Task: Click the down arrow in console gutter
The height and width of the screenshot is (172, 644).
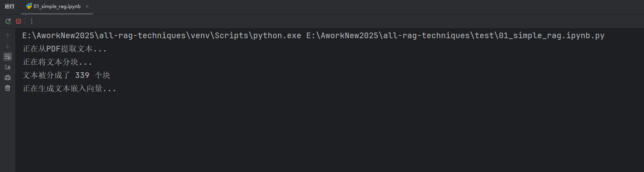Action: coord(8,46)
